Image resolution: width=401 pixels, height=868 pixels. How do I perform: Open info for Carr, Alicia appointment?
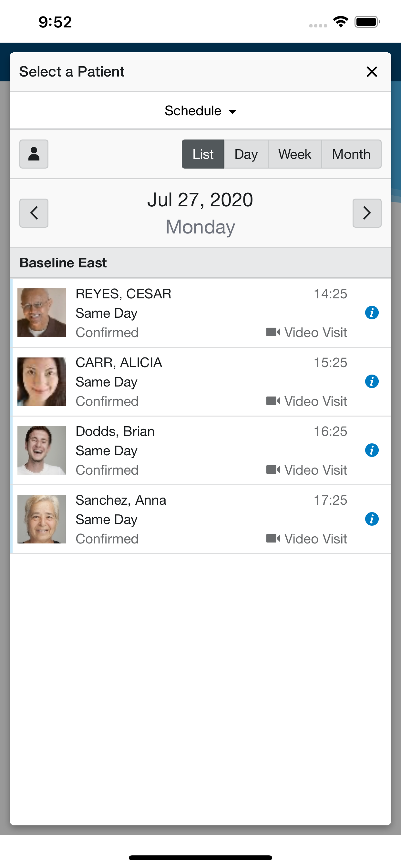point(372,381)
